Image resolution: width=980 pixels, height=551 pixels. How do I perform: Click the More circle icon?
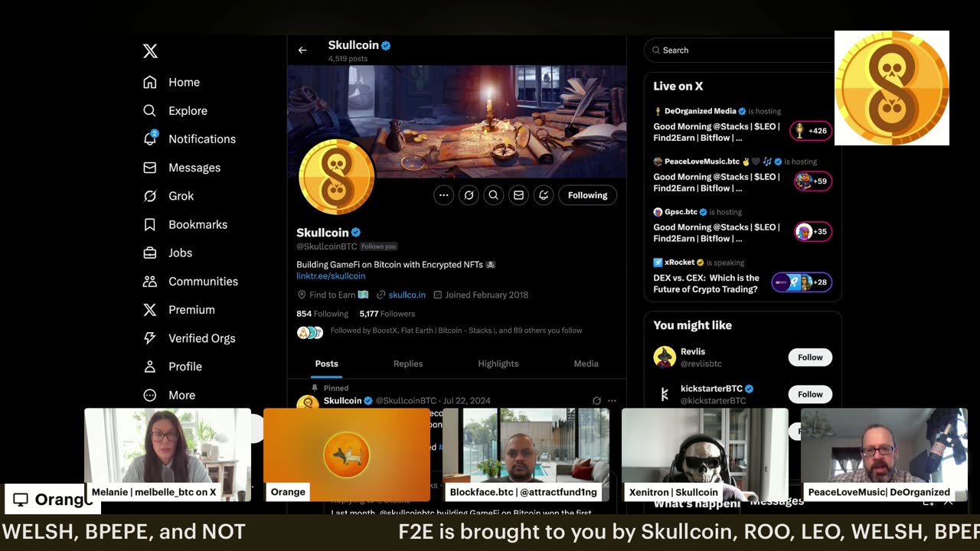click(150, 395)
